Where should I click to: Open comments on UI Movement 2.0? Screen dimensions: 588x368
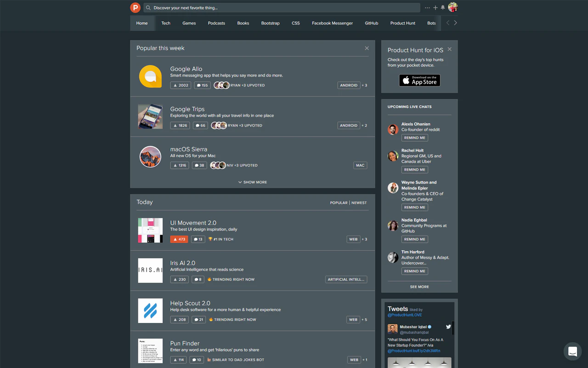coord(198,239)
